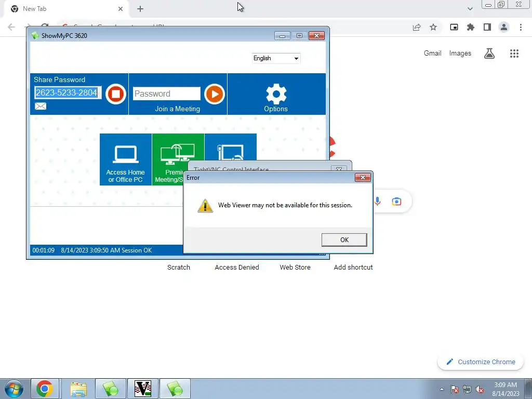This screenshot has height=399, width=532.
Task: Close the Error dialog with red X
Action: [x=363, y=178]
